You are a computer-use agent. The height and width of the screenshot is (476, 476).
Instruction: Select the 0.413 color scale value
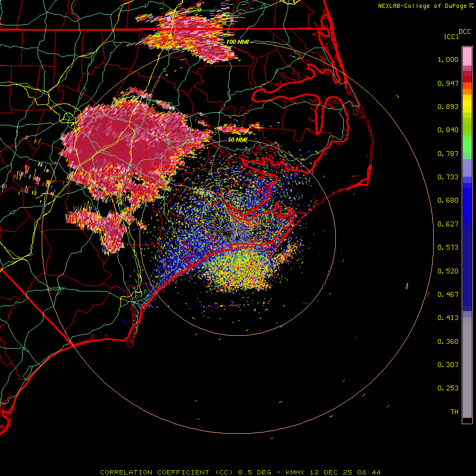coord(448,318)
